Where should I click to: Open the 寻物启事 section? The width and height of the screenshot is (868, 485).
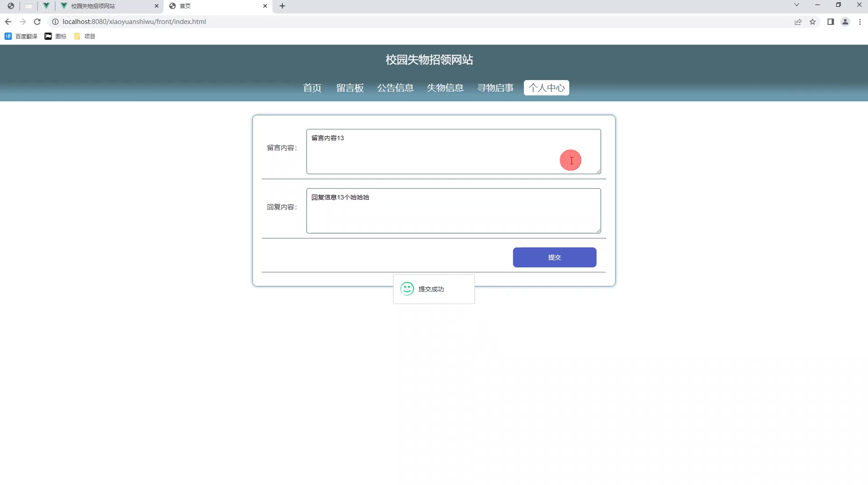[x=495, y=88]
